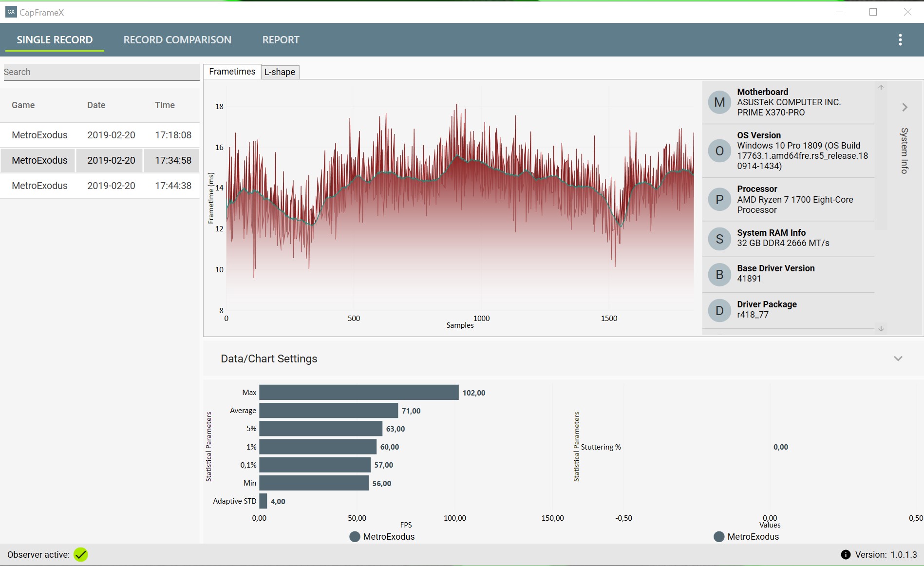Screen dimensions: 924x566
Task: Sort records by the Date column header
Action: [96, 105]
